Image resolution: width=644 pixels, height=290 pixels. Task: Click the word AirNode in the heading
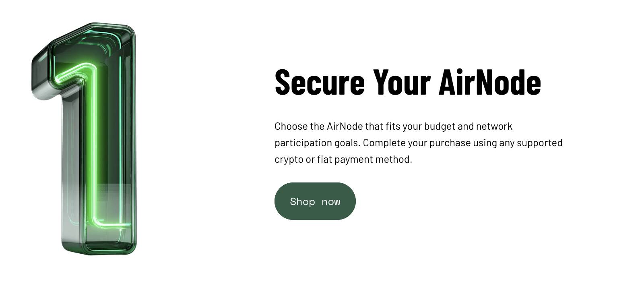coord(490,82)
